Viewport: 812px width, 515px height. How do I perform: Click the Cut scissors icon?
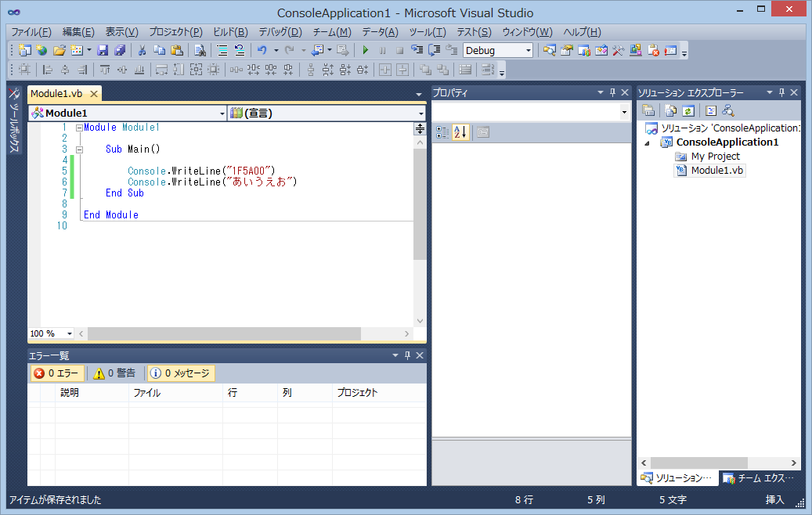click(143, 50)
